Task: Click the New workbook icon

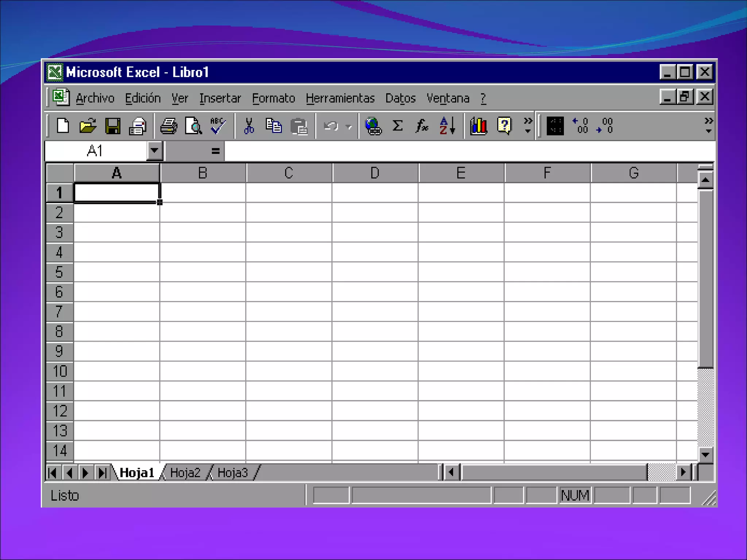Action: click(x=63, y=126)
